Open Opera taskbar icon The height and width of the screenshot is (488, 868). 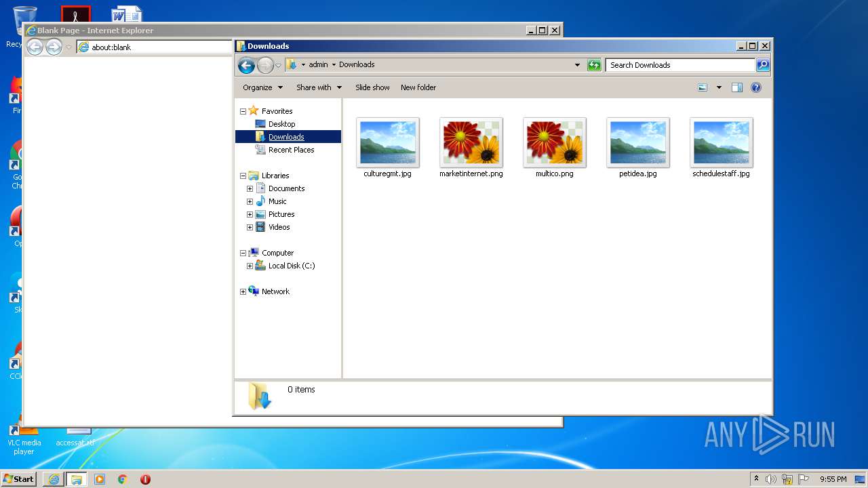[145, 479]
